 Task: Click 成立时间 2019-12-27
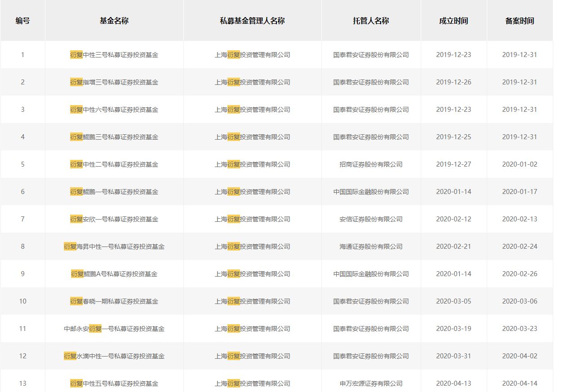tap(453, 164)
